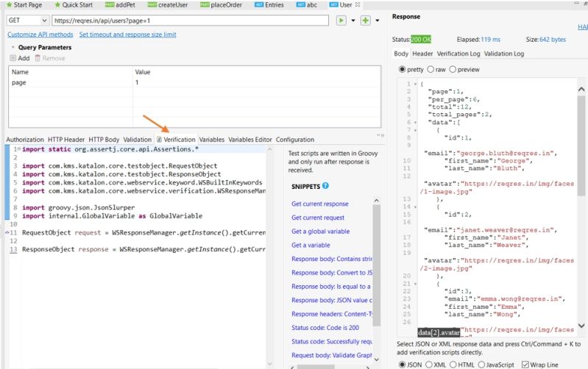Select the HTML format radio button

coord(453,365)
